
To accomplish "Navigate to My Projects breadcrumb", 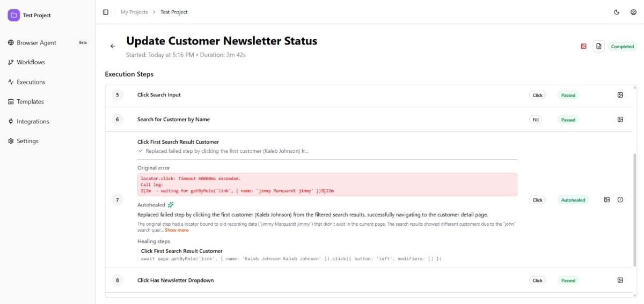I will (x=134, y=12).
